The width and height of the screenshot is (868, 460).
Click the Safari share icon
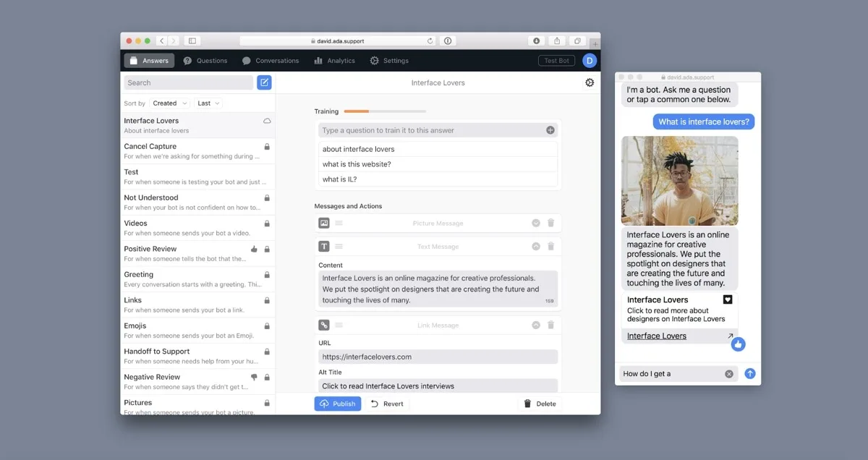[557, 41]
